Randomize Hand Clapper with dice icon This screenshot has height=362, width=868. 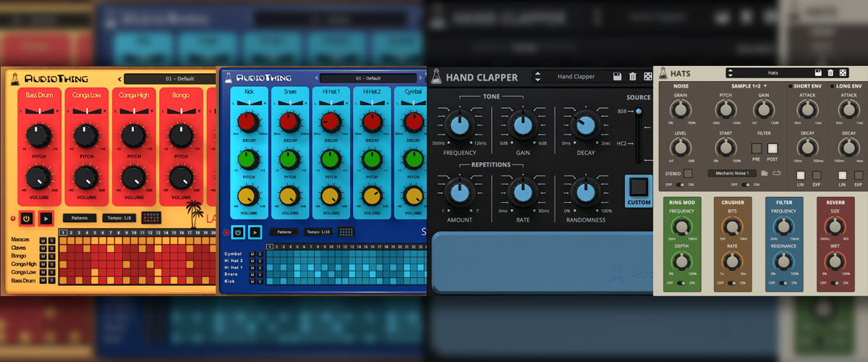(x=647, y=77)
